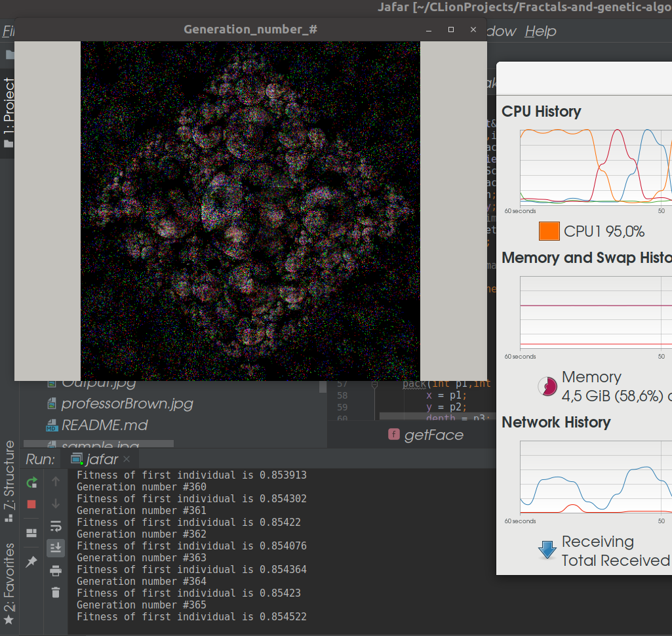Click the restore layout icon
This screenshot has height=636, width=672.
pos(31,532)
